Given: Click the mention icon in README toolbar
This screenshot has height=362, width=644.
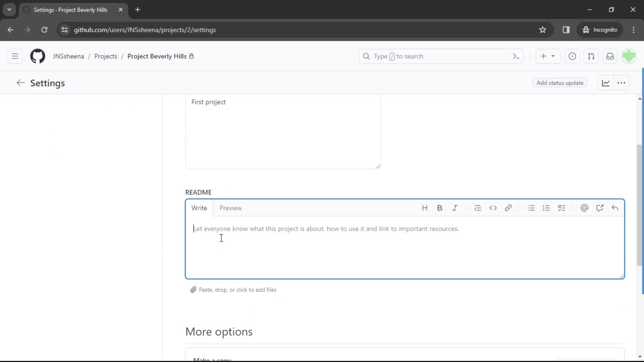Looking at the screenshot, I should [584, 208].
